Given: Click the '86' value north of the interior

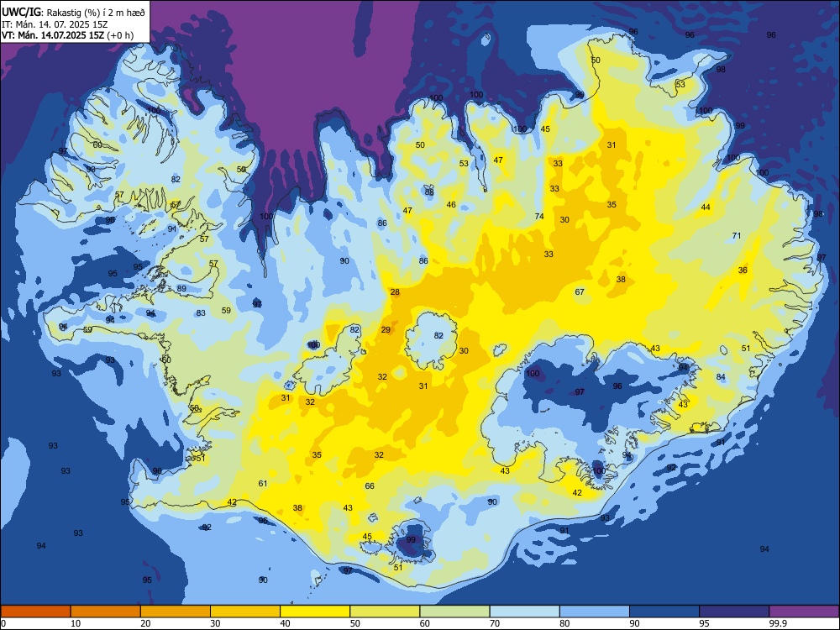Looking at the screenshot, I should (423, 261).
